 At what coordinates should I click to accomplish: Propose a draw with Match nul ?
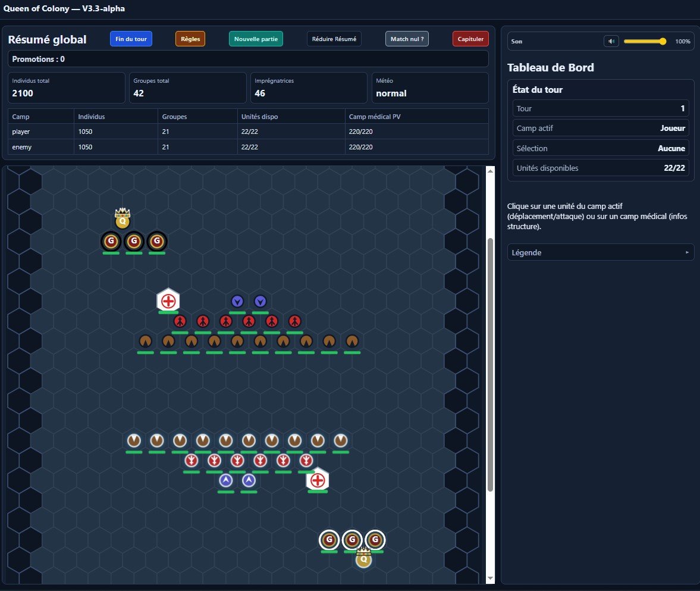[407, 39]
